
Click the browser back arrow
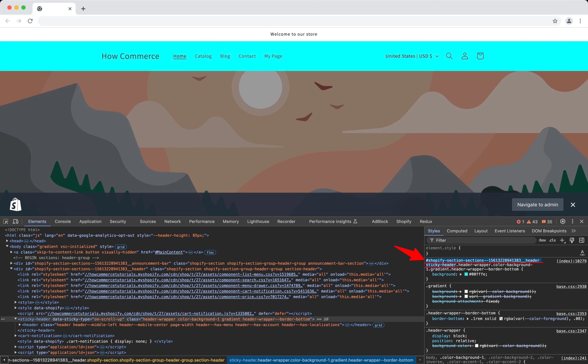tap(8, 21)
